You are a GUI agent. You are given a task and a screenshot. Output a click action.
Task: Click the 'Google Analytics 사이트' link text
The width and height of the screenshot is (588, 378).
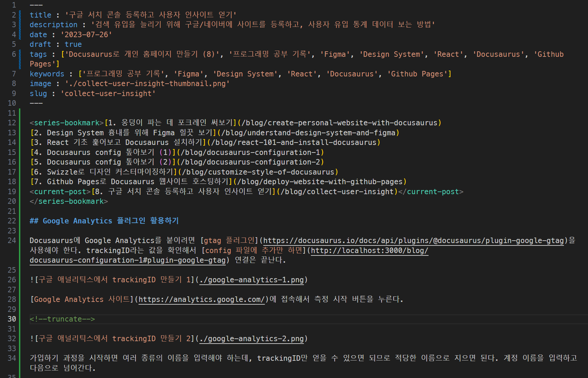click(x=82, y=300)
